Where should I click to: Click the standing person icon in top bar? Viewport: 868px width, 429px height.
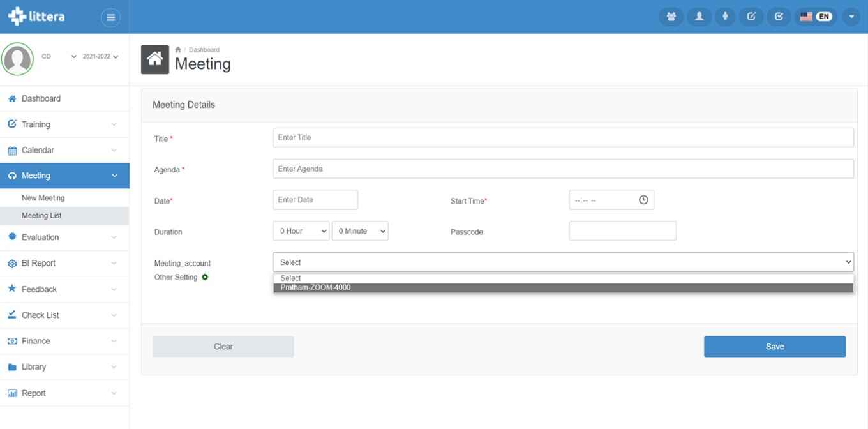(725, 17)
